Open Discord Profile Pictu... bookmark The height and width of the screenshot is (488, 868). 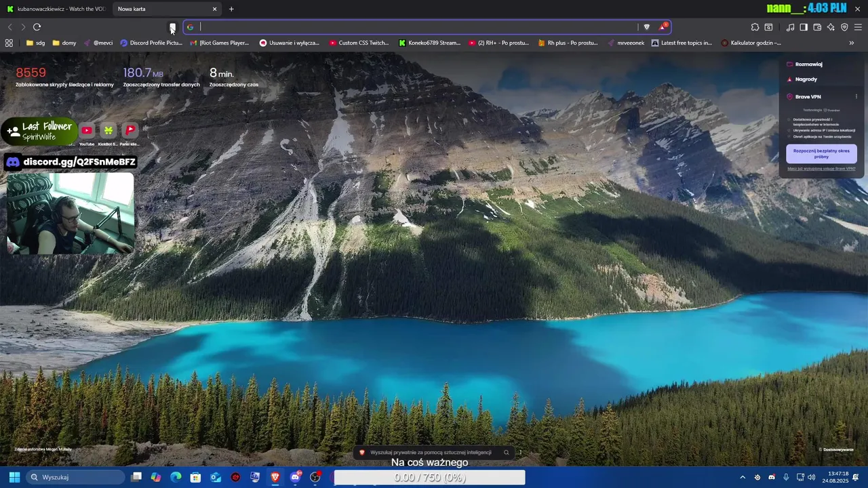[x=151, y=43]
